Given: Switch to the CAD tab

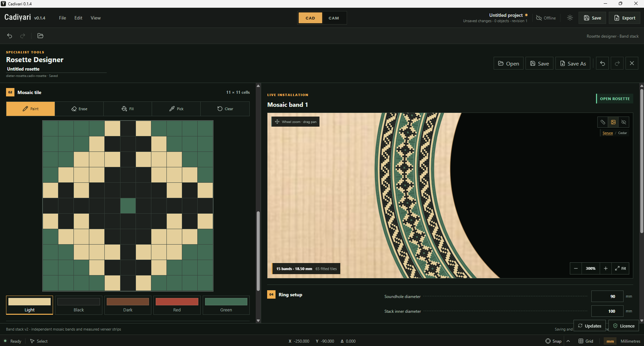Looking at the screenshot, I should click(x=310, y=18).
